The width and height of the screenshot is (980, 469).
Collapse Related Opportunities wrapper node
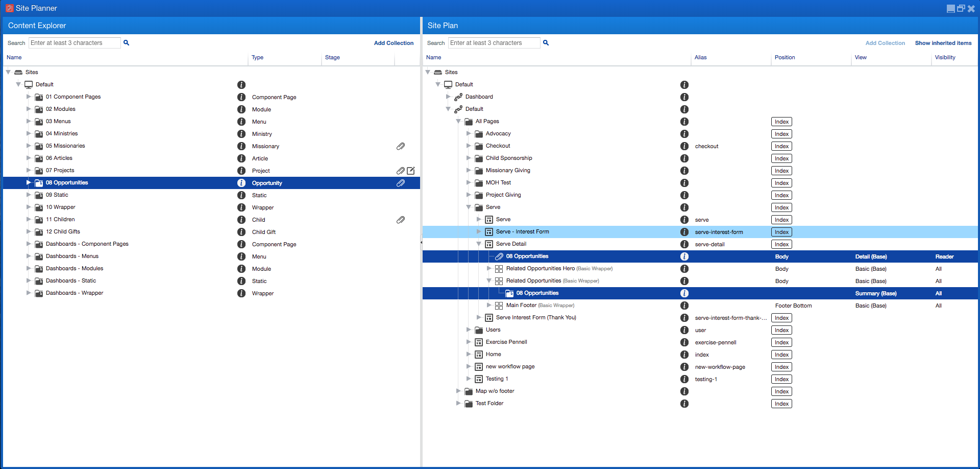click(489, 280)
